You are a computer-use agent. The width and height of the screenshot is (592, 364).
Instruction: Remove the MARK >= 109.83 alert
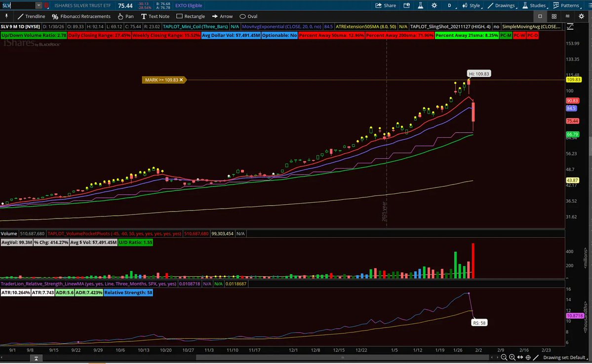pos(181,80)
